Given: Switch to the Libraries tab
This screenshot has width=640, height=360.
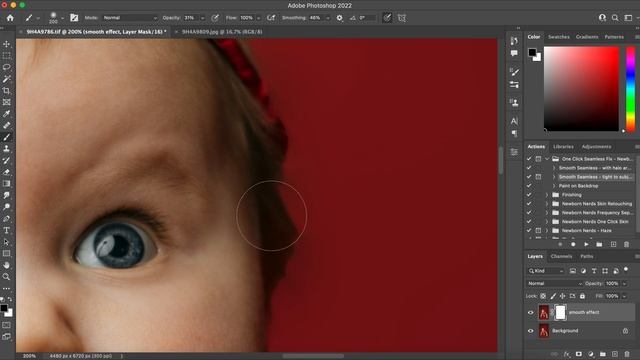Looking at the screenshot, I should (563, 147).
